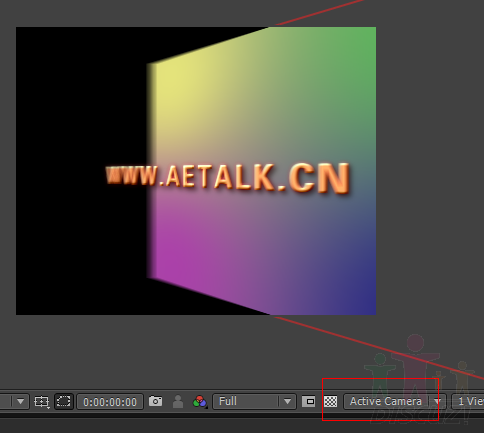
Task: Open the Full resolution dropdown
Action: point(254,401)
